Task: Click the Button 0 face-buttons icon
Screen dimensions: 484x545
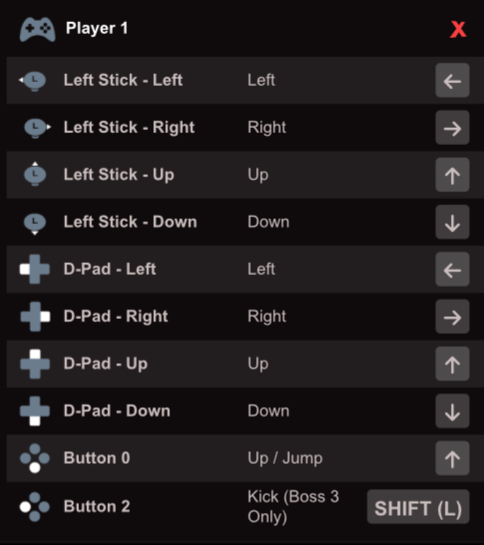Action: click(x=35, y=458)
